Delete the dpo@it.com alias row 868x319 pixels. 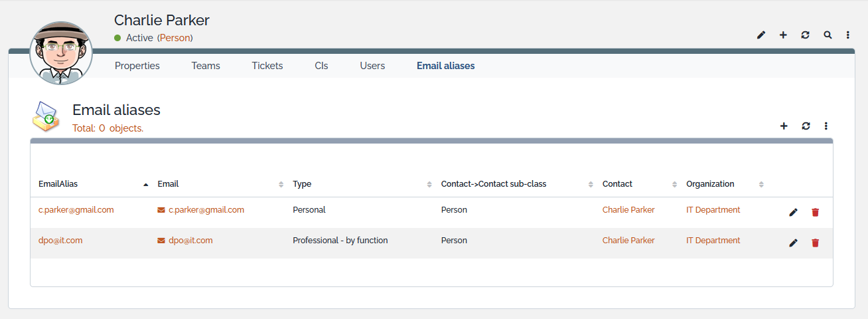[815, 243]
